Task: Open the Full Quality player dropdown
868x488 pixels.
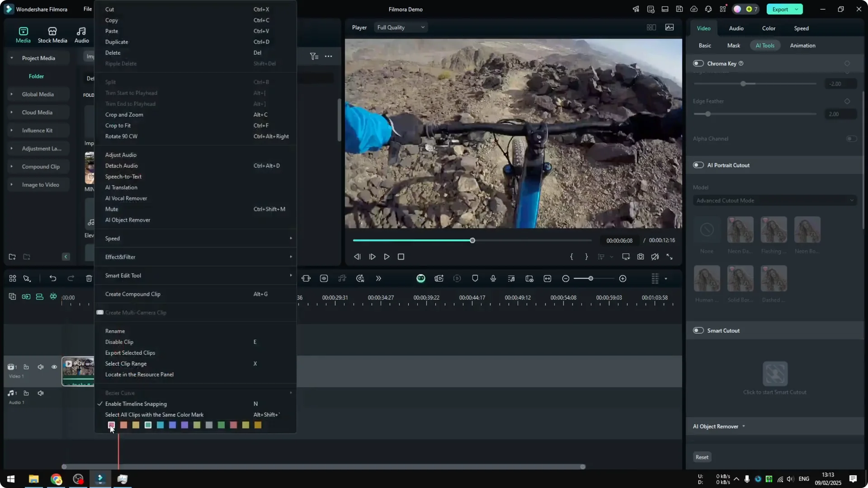Action: [x=400, y=27]
